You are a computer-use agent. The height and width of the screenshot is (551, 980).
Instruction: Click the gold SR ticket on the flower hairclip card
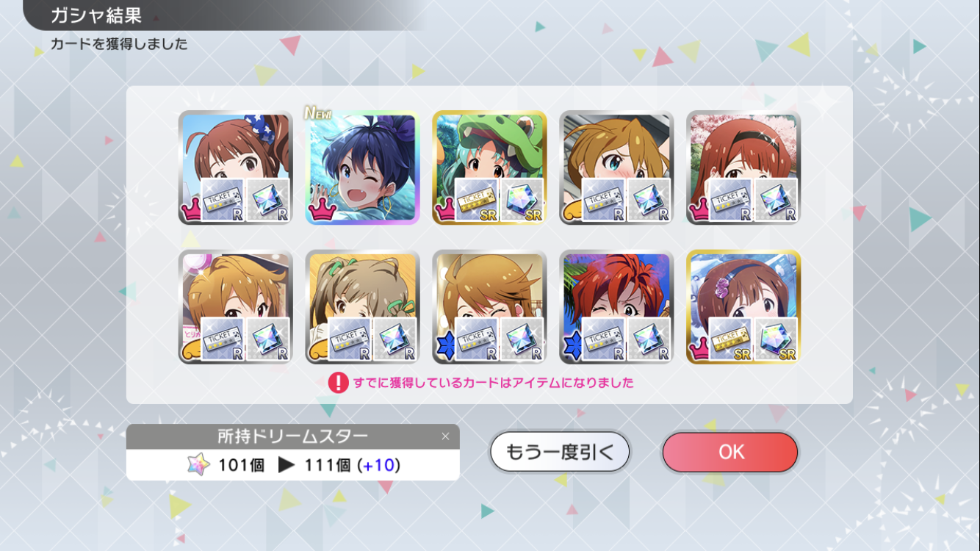(x=731, y=339)
